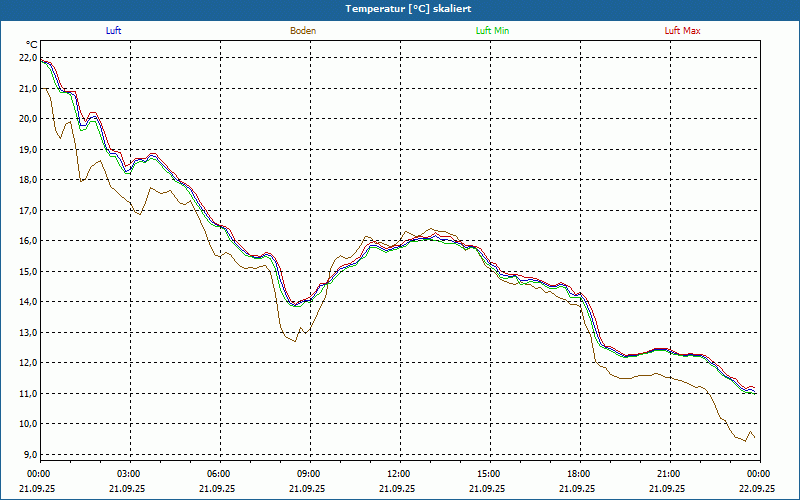
Task: Click the 09:00 time axis label
Action: 307,474
